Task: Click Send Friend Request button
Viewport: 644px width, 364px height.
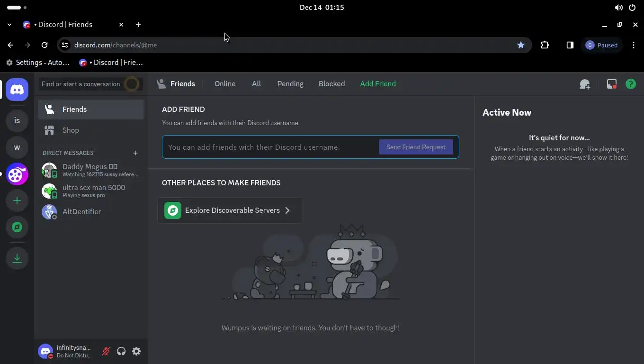Action: click(416, 147)
